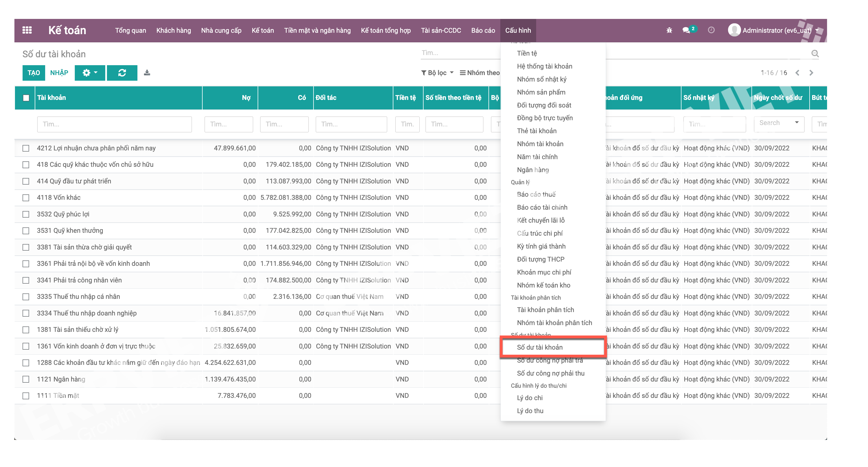The height and width of the screenshot is (467, 868).
Task: Go to next page arrow
Action: click(x=811, y=73)
